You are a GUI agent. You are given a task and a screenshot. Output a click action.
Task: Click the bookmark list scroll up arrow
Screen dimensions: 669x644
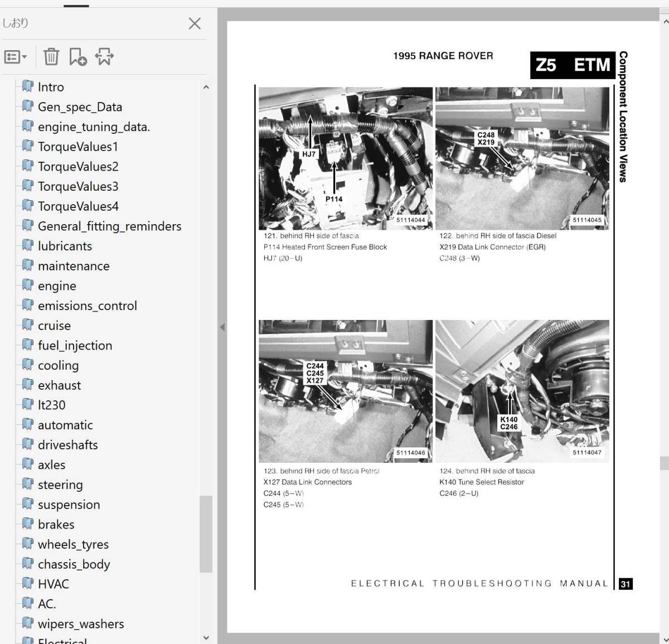206,87
